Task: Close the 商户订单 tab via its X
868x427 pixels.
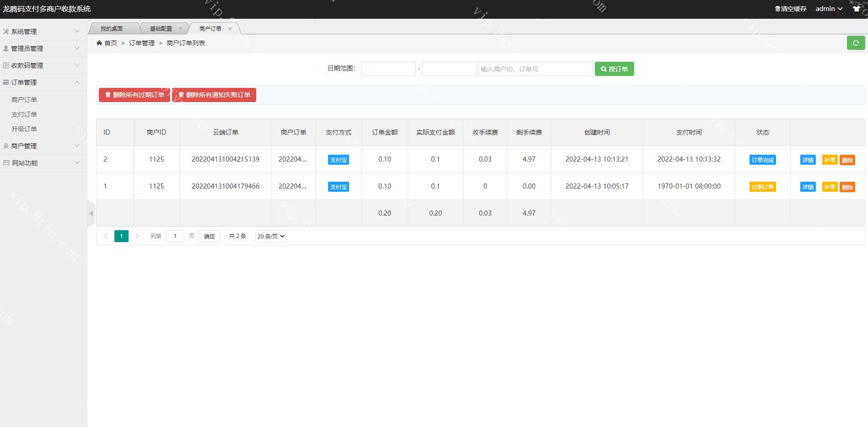Action: click(230, 28)
